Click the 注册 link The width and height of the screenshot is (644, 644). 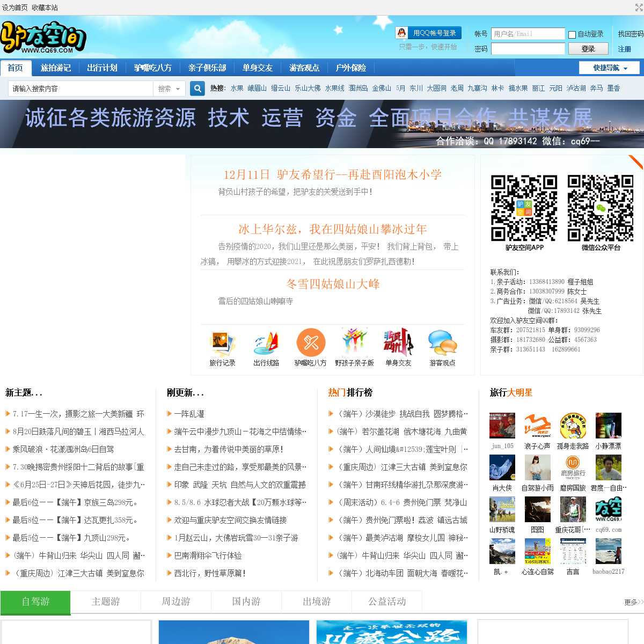[624, 49]
